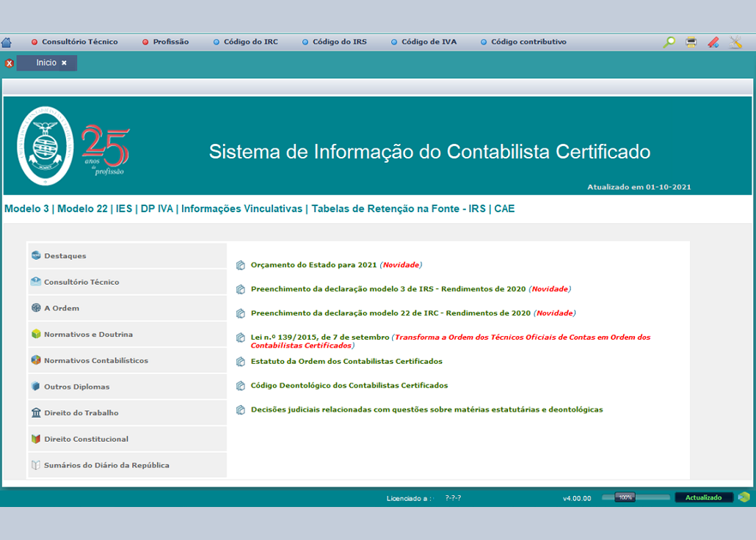The image size is (756, 540).
Task: Select Consultório Técnico in the sidebar
Action: (x=127, y=282)
